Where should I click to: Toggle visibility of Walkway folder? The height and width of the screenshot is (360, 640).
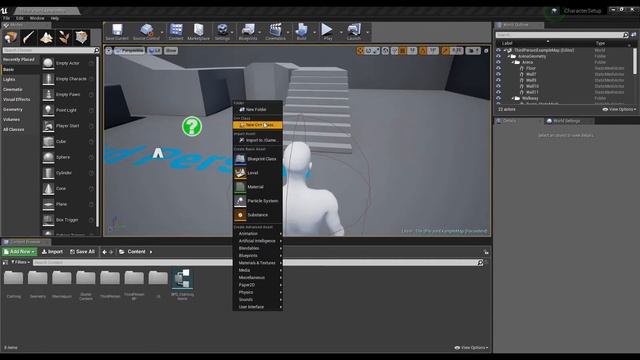tap(498, 98)
